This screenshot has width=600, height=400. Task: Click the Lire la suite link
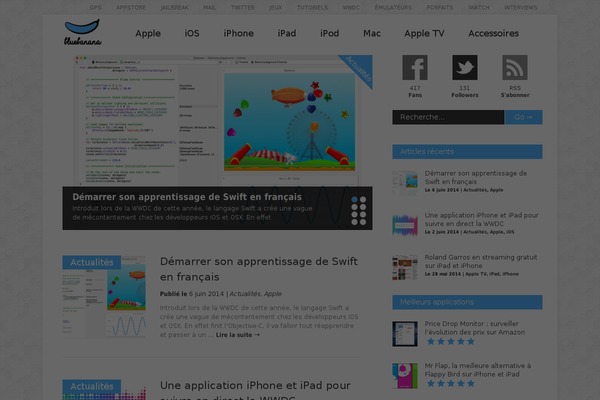coord(238,335)
